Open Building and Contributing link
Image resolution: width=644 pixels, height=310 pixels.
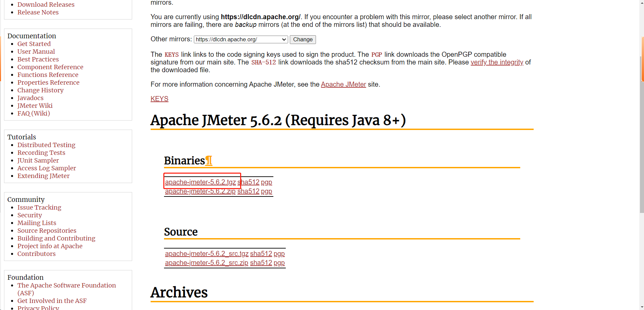(x=56, y=238)
